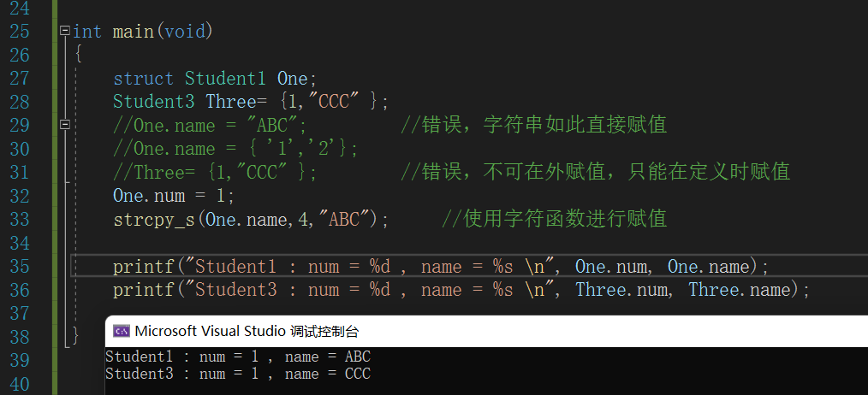Click the 'int main(void)' declaration

pos(143,31)
